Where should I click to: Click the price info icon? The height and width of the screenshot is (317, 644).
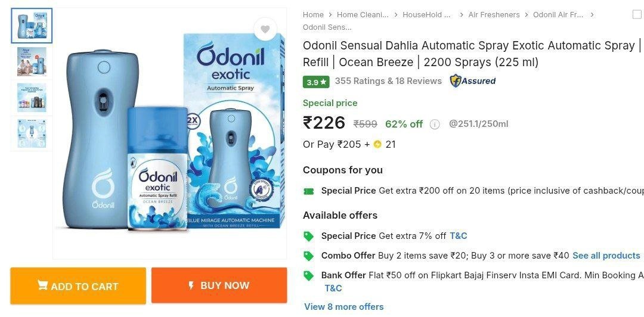(435, 124)
